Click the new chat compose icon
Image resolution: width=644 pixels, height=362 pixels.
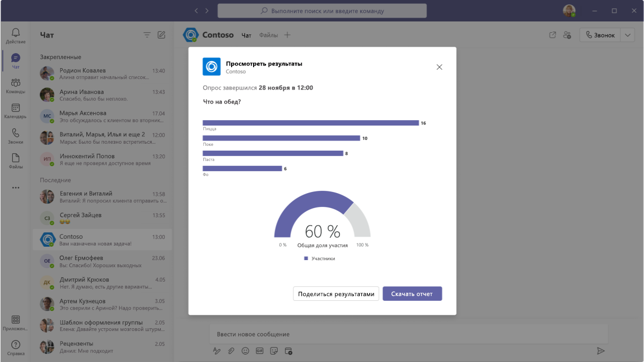161,35
